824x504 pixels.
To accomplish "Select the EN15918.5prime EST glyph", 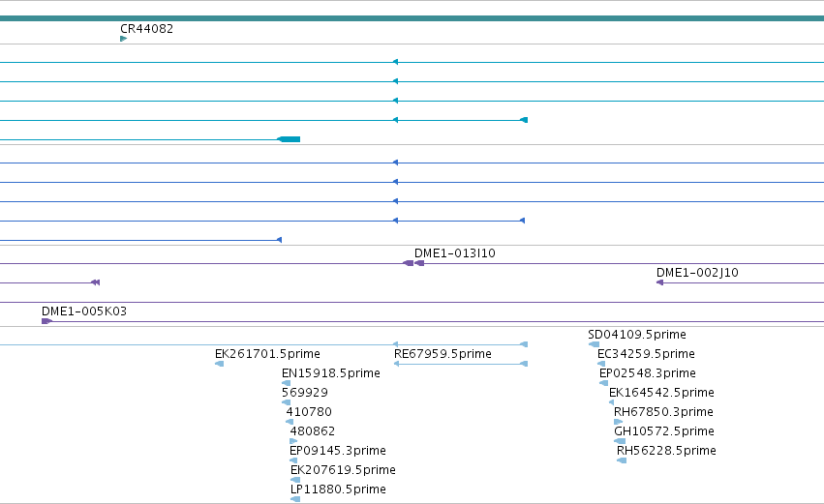I will 287,383.
